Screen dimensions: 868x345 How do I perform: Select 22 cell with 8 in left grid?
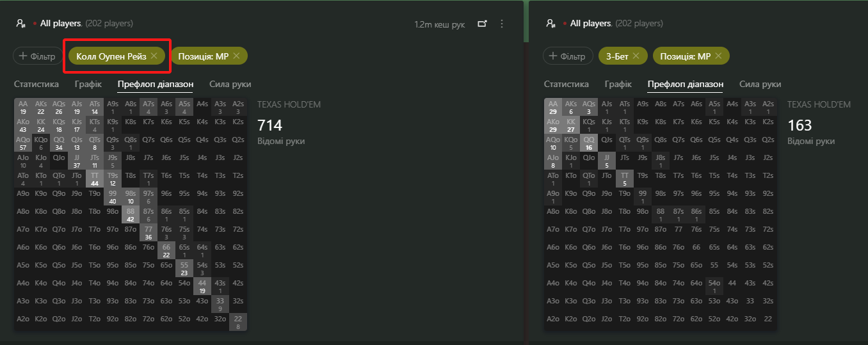pyautogui.click(x=238, y=322)
